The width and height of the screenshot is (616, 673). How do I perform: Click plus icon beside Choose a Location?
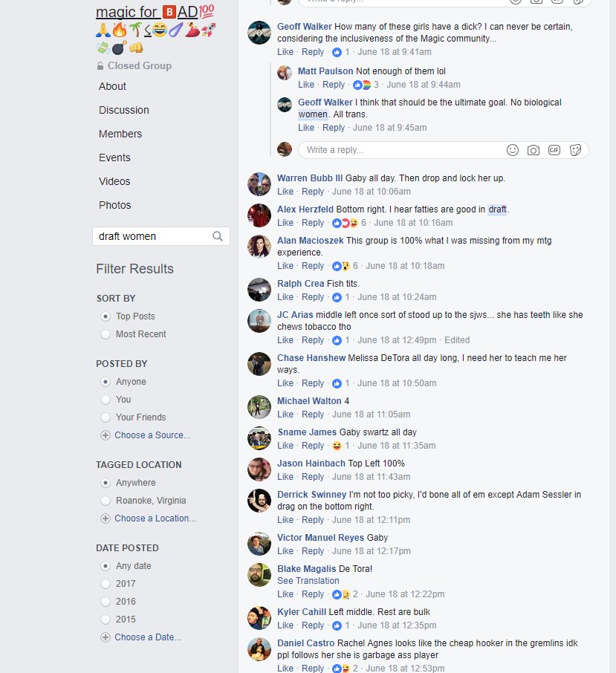tap(106, 518)
